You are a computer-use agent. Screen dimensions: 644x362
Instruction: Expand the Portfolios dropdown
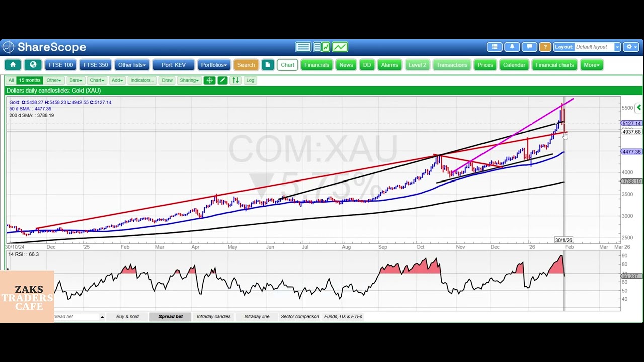(x=214, y=65)
